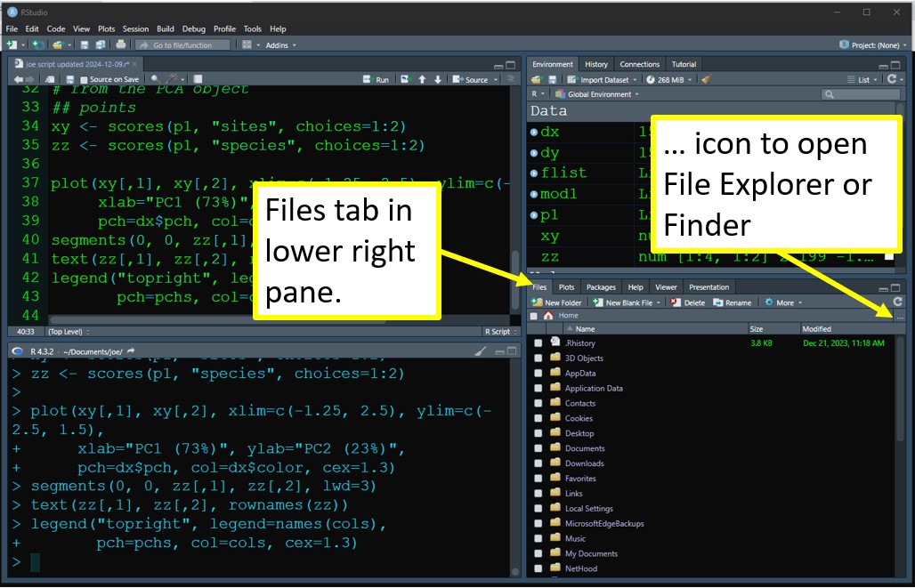Switch to the Packages tab
The width and height of the screenshot is (915, 588).
[x=601, y=287]
